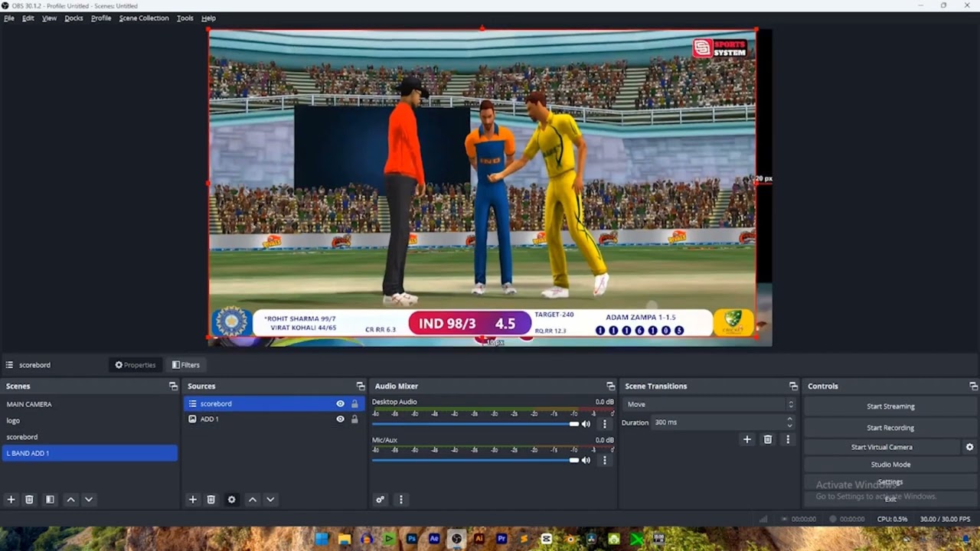The width and height of the screenshot is (980, 551).
Task: Open the Tools menu
Action: tap(185, 18)
